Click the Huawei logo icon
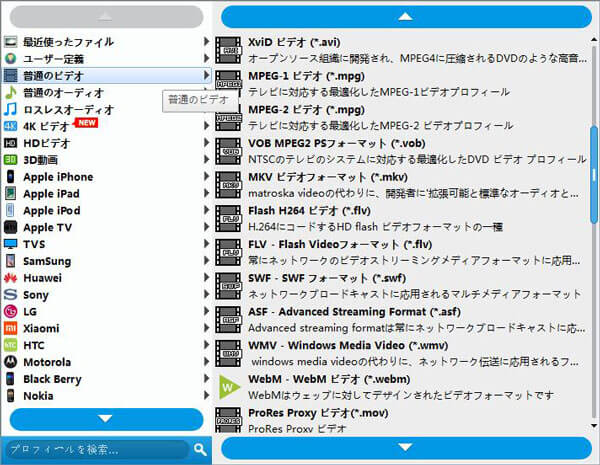600x465 pixels. [10, 277]
